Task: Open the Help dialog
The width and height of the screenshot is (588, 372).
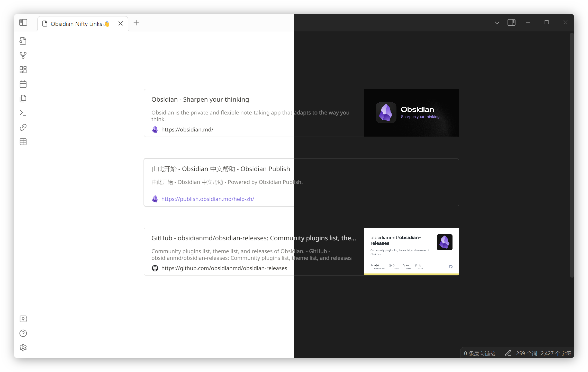Action: (x=23, y=333)
